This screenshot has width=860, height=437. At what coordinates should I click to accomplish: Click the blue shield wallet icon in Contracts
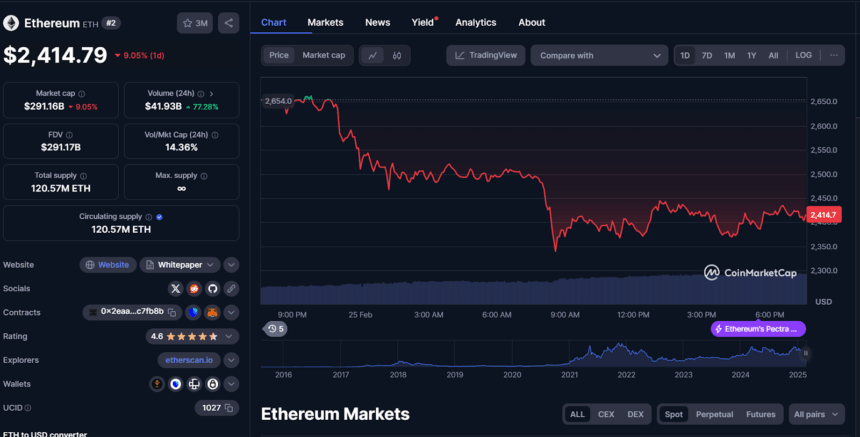coord(193,313)
